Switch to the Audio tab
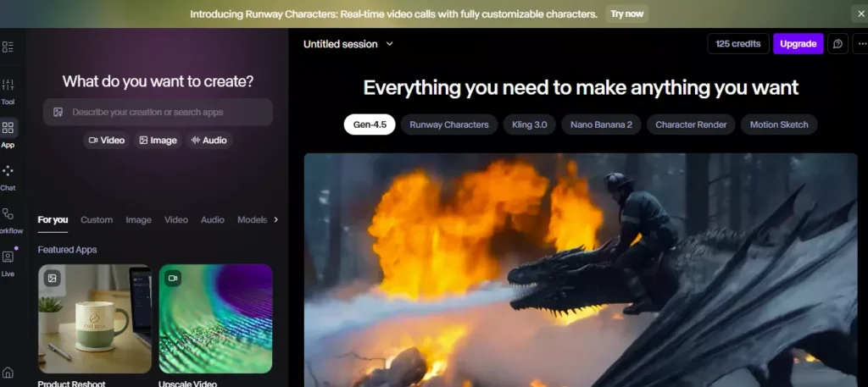The image size is (868, 387). coord(212,220)
